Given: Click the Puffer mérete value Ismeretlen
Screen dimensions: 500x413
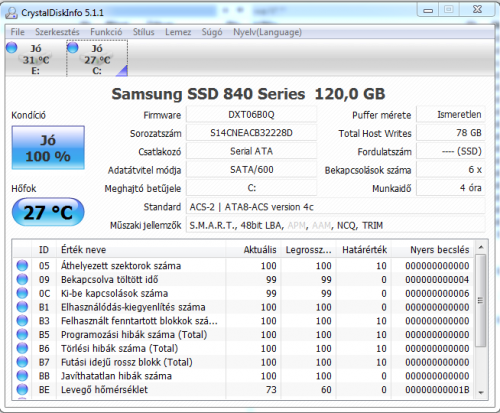Looking at the screenshot, I should (x=451, y=115).
